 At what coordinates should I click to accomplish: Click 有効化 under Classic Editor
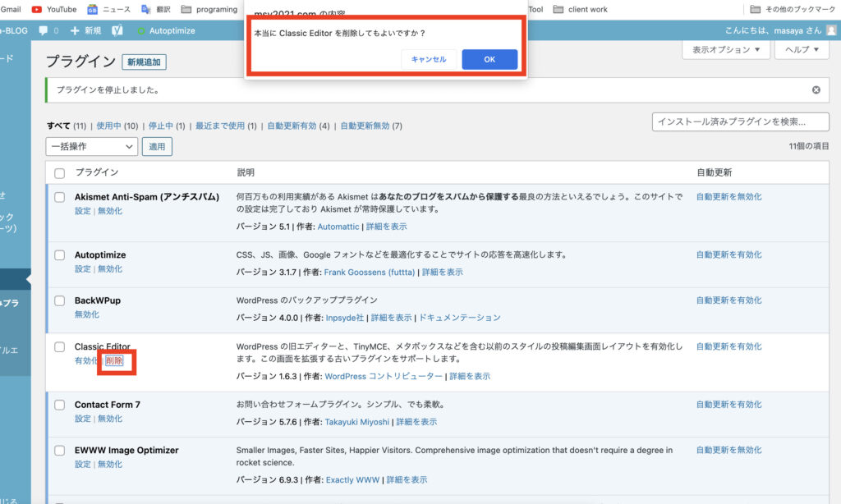(x=86, y=360)
